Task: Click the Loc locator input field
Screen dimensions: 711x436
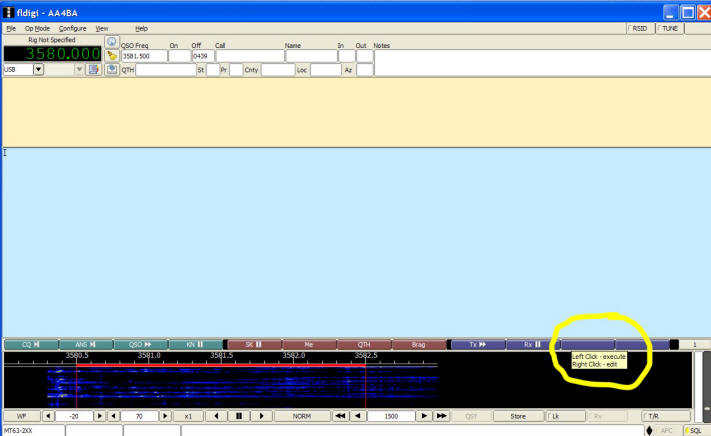Action: tap(325, 70)
